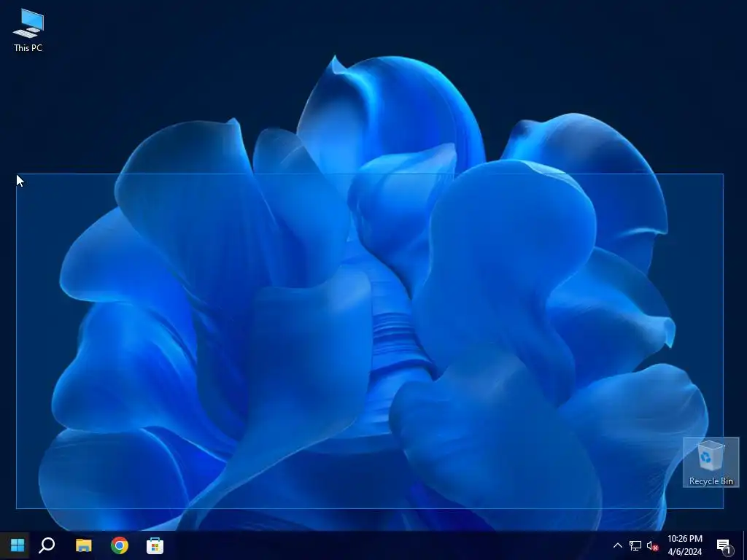The width and height of the screenshot is (747, 560).
Task: Select the This PC desktop icon
Action: tap(28, 30)
